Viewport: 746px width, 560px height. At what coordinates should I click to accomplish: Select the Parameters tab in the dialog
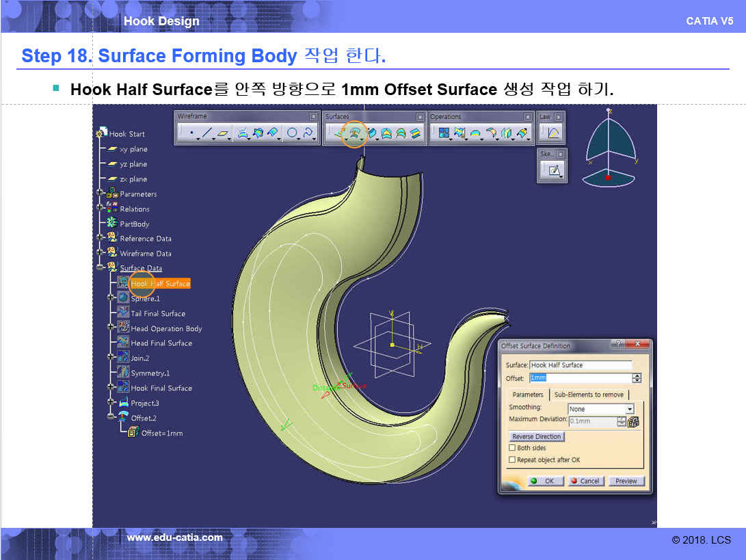pyautogui.click(x=529, y=395)
